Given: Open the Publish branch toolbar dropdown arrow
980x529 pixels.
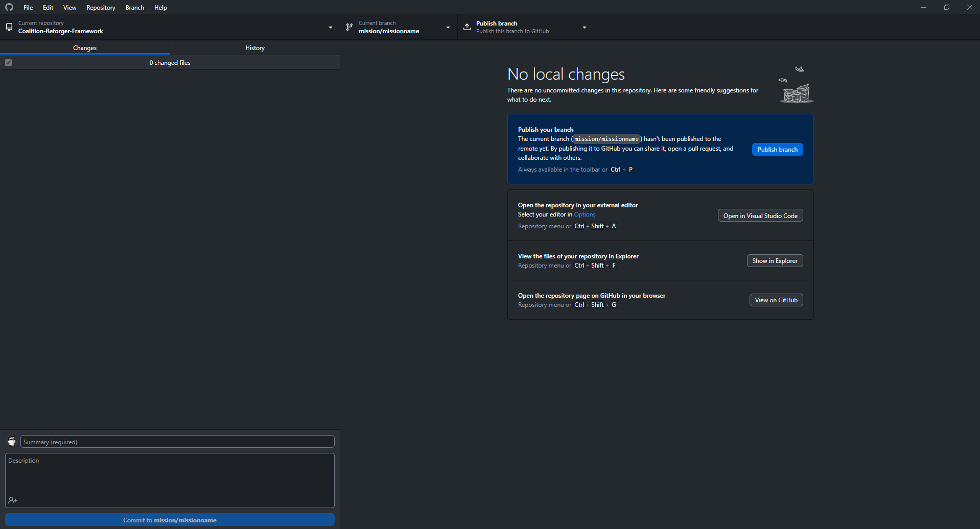Looking at the screenshot, I should tap(584, 28).
